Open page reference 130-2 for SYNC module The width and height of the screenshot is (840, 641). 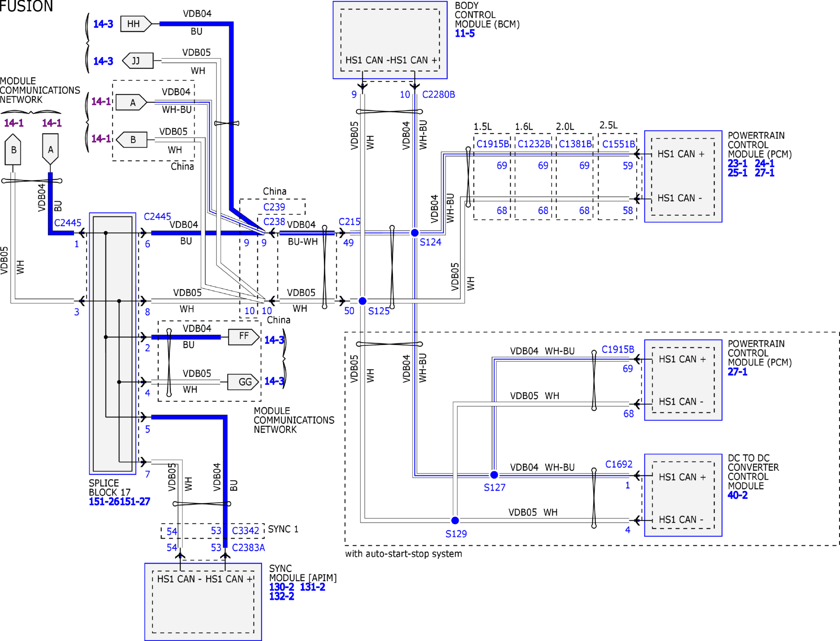pyautogui.click(x=282, y=587)
